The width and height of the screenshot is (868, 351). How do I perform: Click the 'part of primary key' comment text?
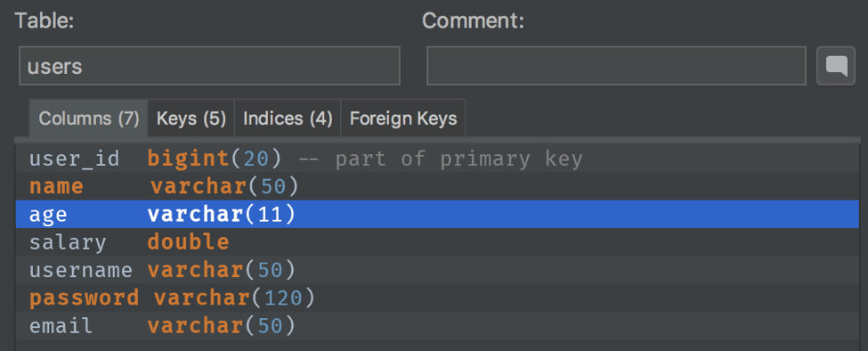pyautogui.click(x=458, y=159)
